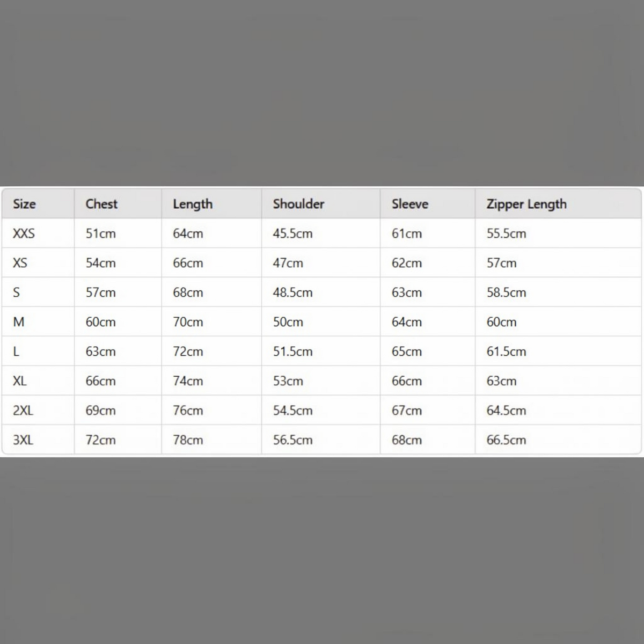
Task: Select the XS size row label
Action: [20, 263]
